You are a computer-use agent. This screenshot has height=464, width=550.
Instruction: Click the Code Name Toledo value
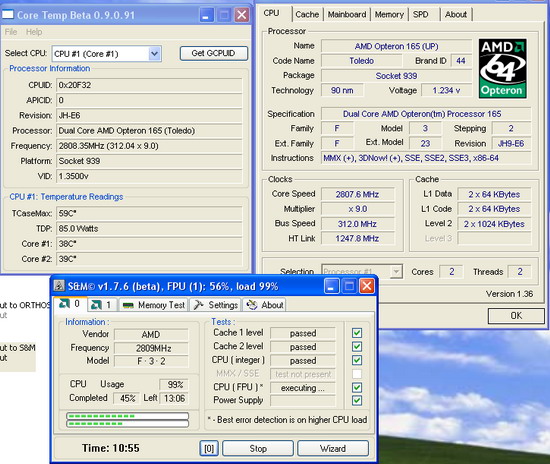(361, 61)
